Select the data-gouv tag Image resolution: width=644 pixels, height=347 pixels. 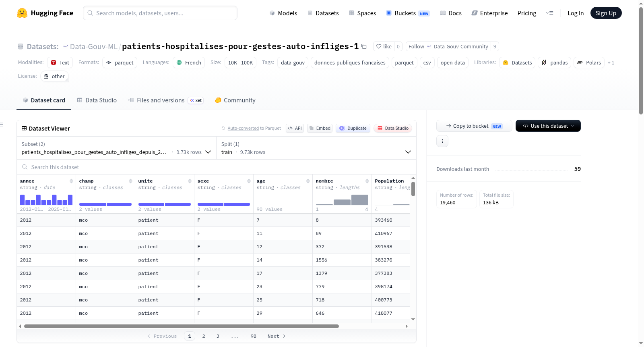pos(293,62)
